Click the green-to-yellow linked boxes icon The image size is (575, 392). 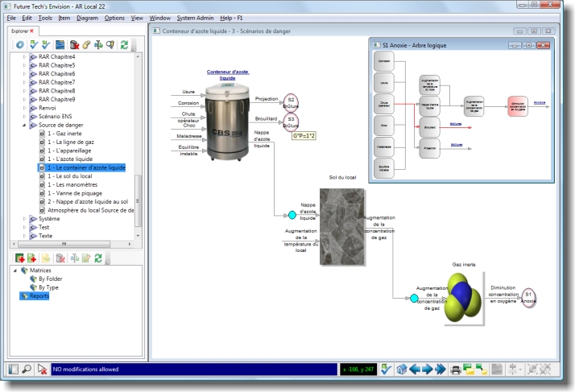[482, 369]
